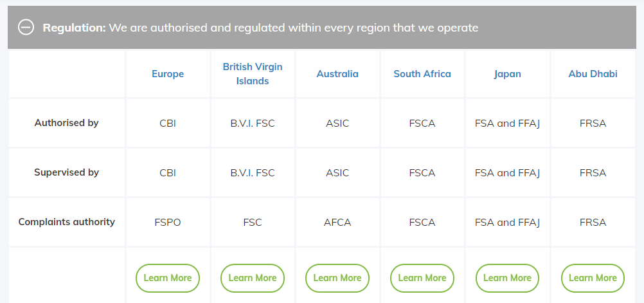Screen dimensions: 644x303
Task: Collapse the Regulation section minus icon
Action: pyautogui.click(x=26, y=27)
